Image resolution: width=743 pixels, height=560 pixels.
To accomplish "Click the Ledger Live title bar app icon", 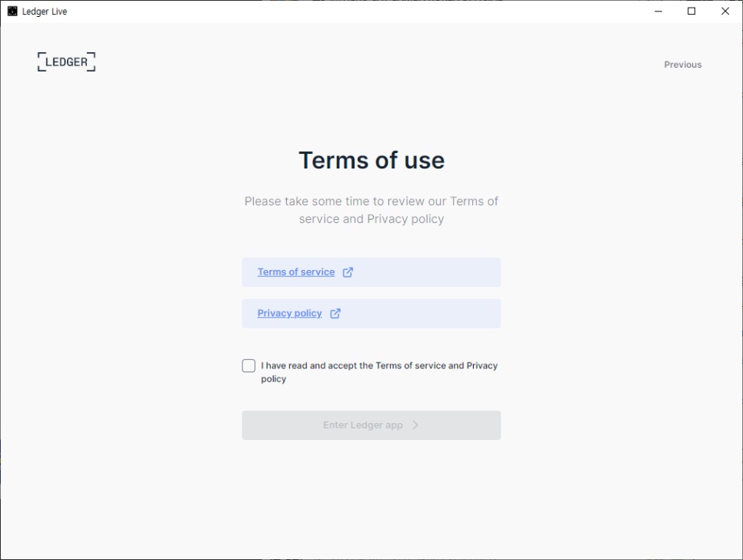I will click(x=12, y=12).
